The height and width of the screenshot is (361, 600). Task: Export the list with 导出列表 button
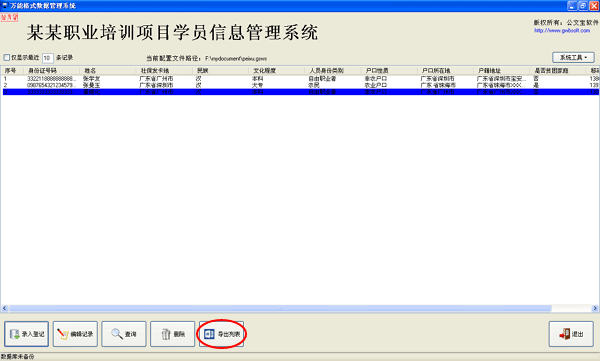click(221, 334)
